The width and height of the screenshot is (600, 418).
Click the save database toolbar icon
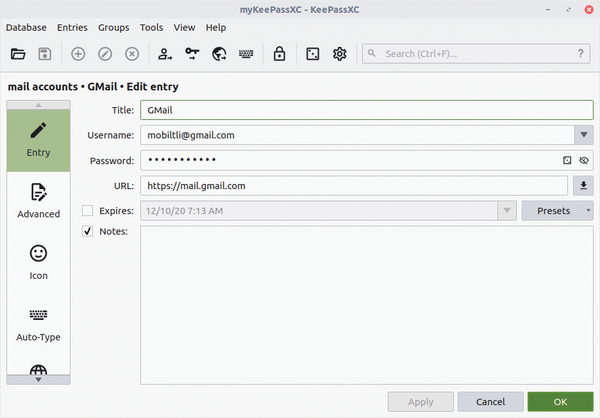pos(45,54)
